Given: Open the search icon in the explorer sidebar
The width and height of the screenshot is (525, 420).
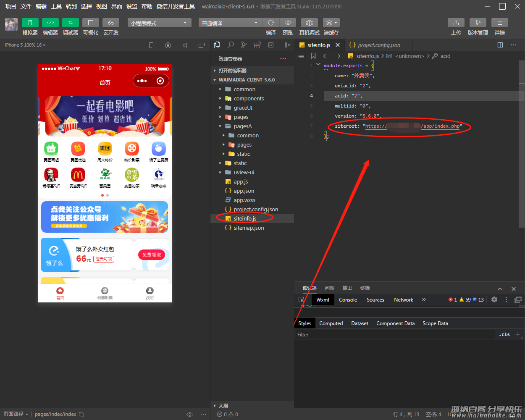Looking at the screenshot, I should [231, 45].
